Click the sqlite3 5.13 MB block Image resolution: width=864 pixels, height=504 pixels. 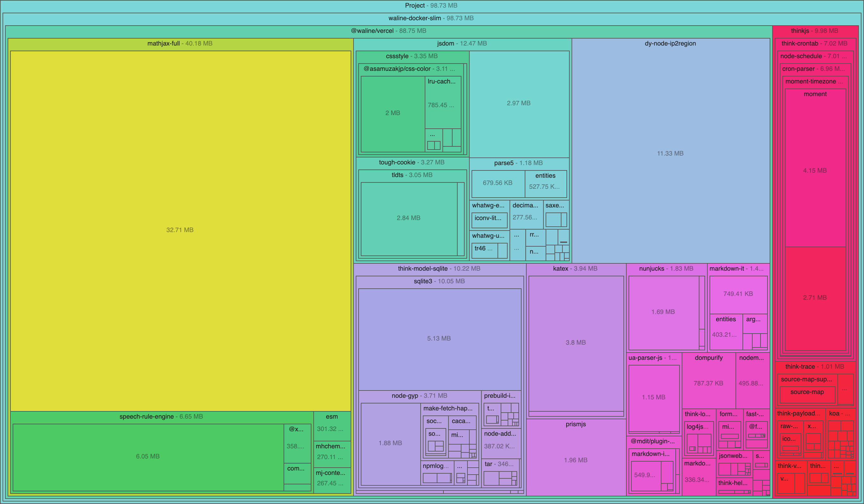(439, 338)
